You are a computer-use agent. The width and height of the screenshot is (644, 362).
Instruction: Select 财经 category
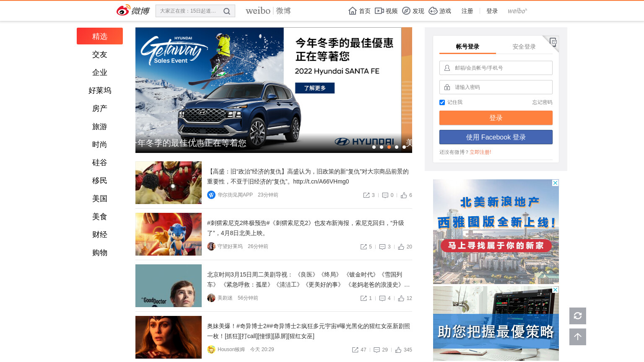(x=100, y=235)
